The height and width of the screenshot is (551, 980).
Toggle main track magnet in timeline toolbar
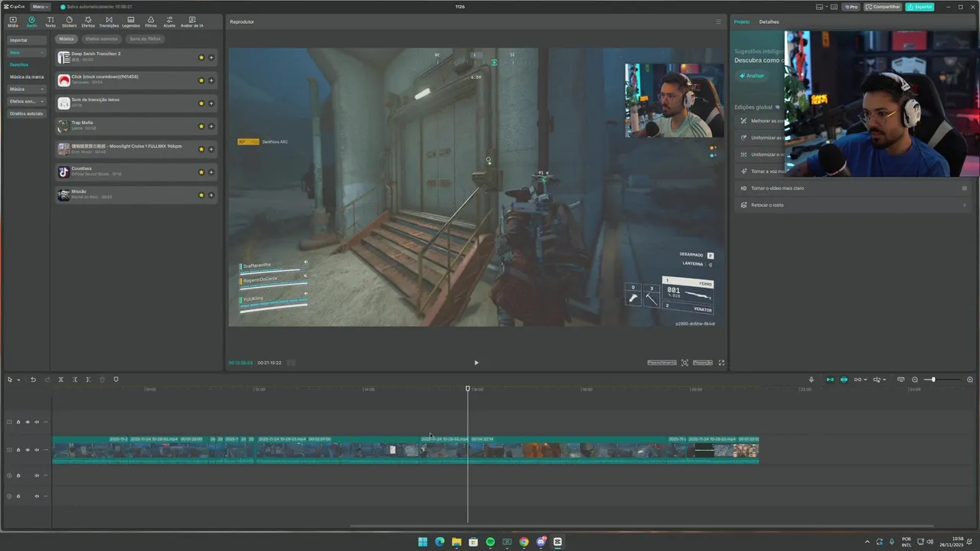click(x=830, y=380)
